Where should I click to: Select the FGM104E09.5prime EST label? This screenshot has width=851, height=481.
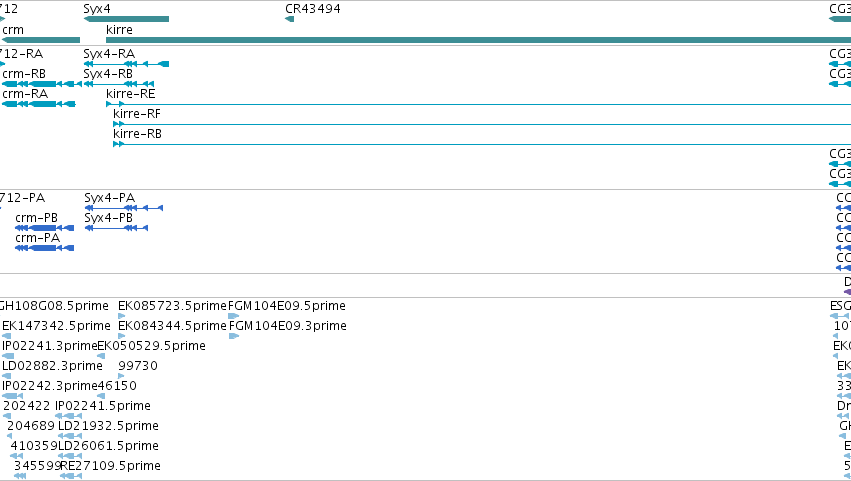[x=287, y=306]
